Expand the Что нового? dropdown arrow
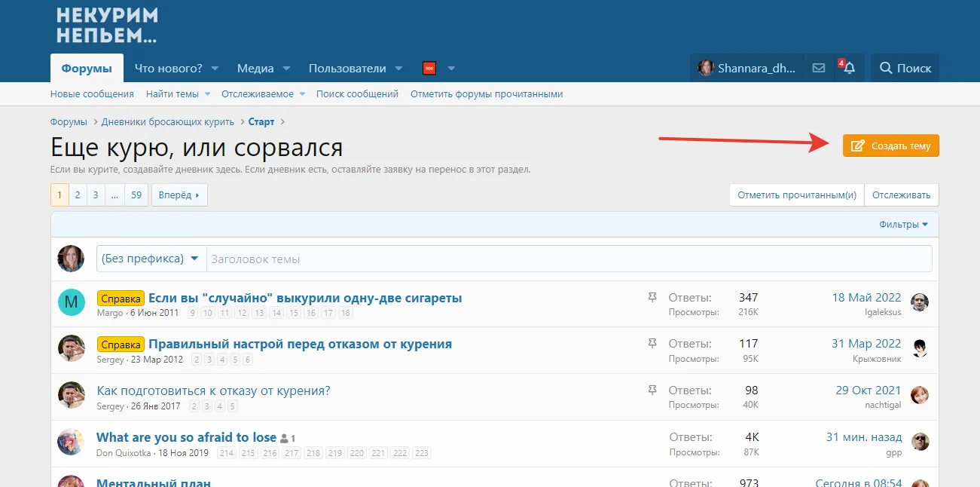This screenshot has height=487, width=980. pos(215,69)
